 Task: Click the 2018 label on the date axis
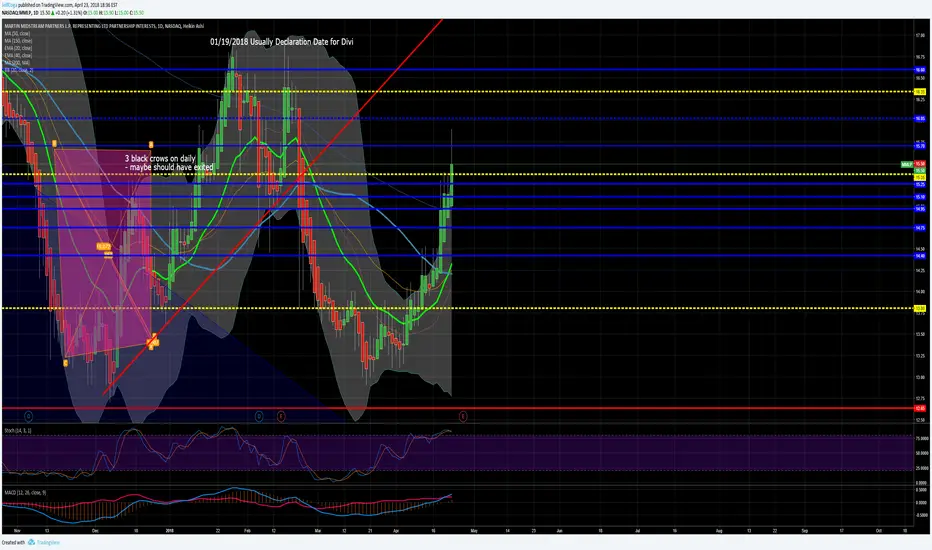[x=169, y=530]
